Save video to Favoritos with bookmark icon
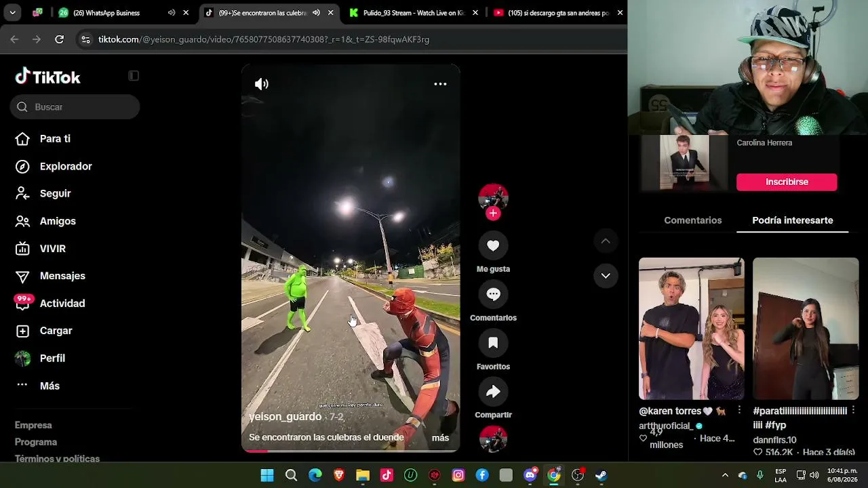Image resolution: width=868 pixels, height=488 pixels. 493,344
